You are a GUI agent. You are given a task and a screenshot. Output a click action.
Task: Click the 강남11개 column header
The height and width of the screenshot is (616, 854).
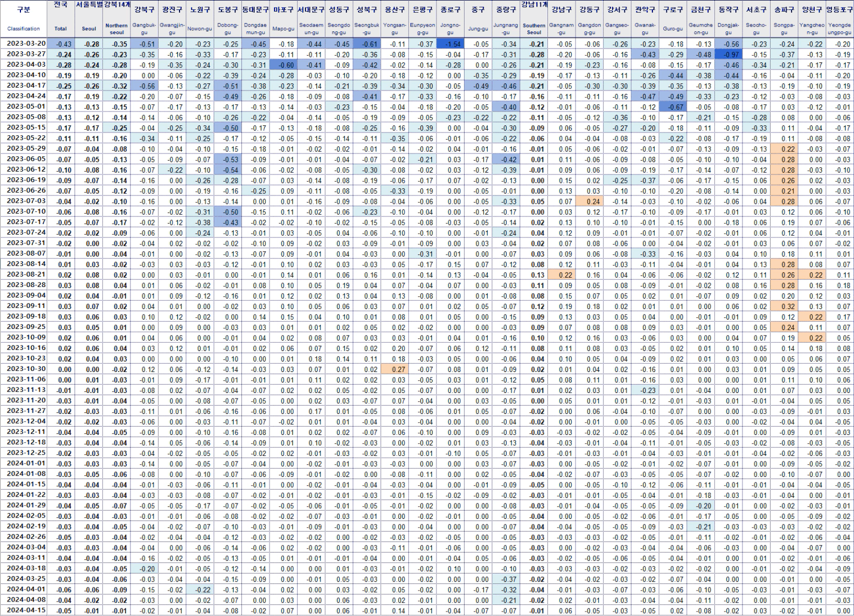[534, 5]
